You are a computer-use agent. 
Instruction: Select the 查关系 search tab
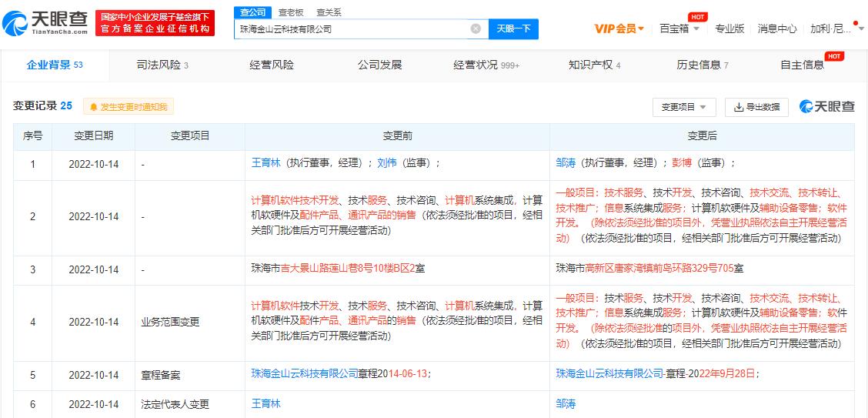329,12
